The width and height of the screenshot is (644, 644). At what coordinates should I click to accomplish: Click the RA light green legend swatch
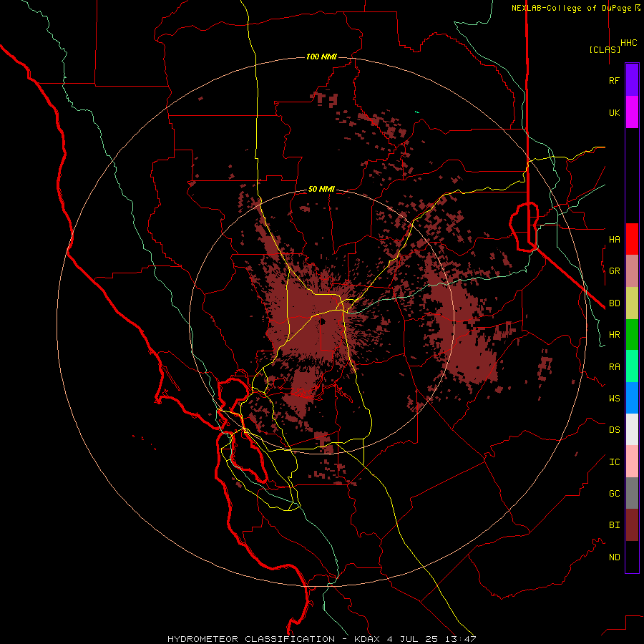click(x=632, y=366)
